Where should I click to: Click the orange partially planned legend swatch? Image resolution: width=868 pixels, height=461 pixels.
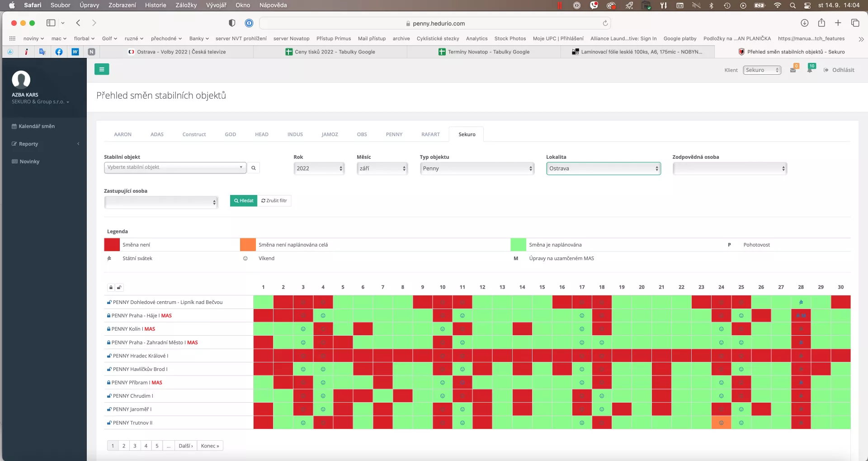click(248, 245)
